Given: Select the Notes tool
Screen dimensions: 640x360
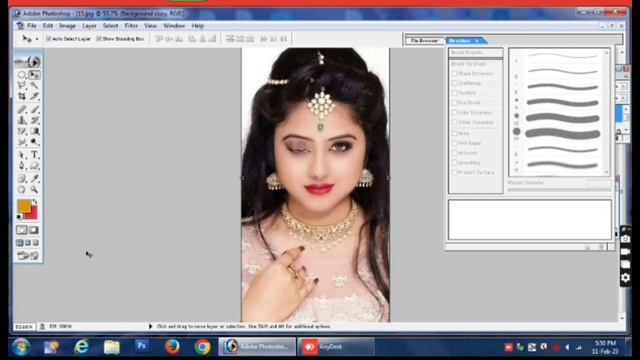Looking at the screenshot, I should [x=22, y=179].
